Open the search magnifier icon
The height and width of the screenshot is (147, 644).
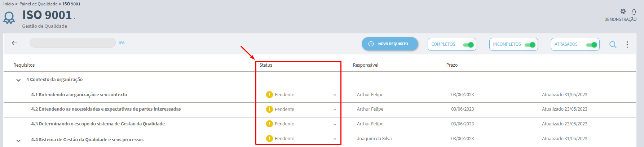tap(613, 45)
